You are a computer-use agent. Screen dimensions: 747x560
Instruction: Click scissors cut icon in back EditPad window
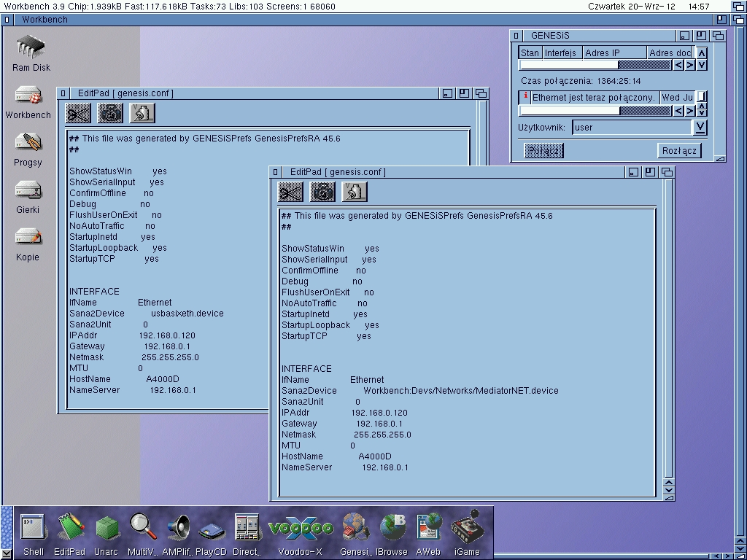pyautogui.click(x=78, y=113)
